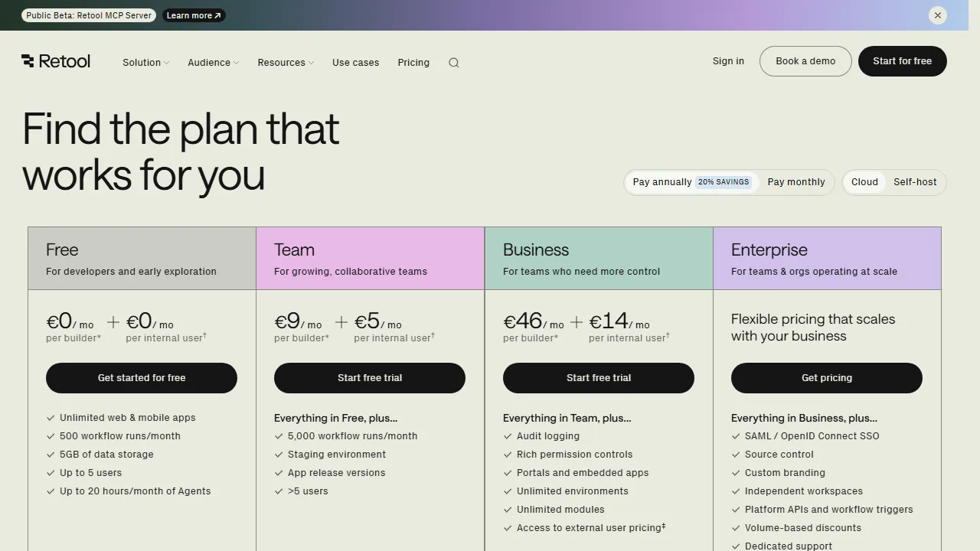Screen dimensions: 980x551
Task: Click the Business plan header
Action: coord(599,259)
